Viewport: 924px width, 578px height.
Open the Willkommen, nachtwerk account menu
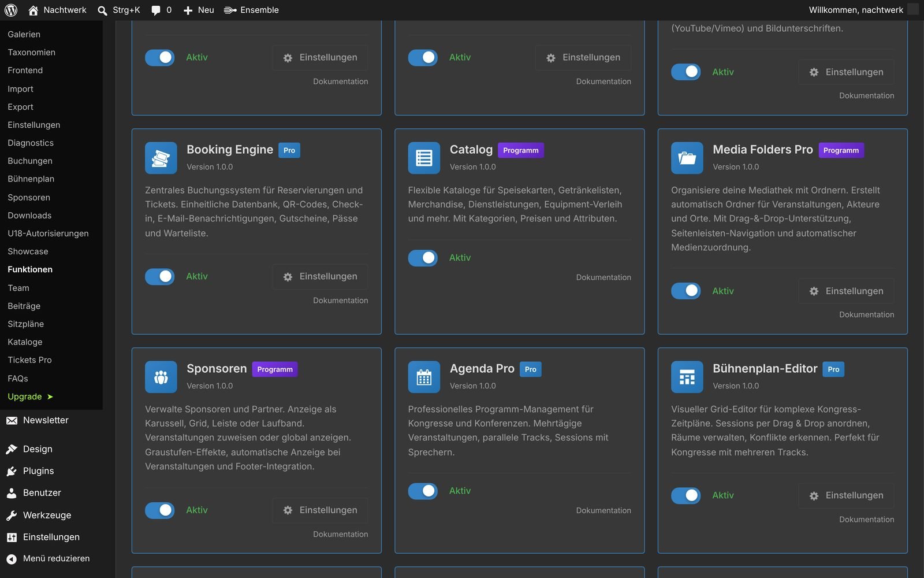[x=863, y=10]
